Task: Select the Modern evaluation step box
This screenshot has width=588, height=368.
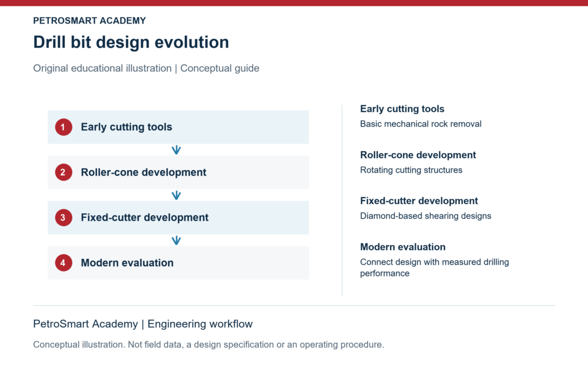Action: [x=178, y=263]
